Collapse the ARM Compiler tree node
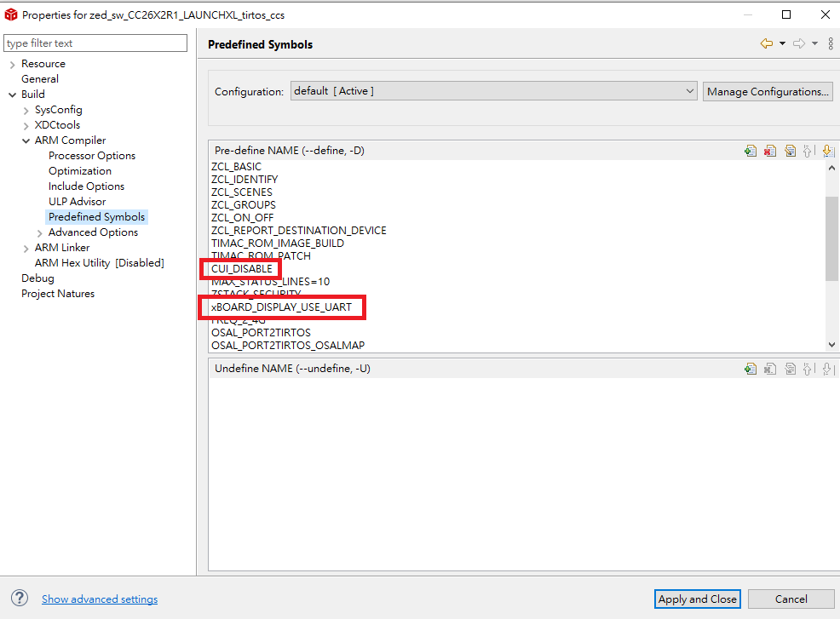Screen dimensions: 840x619 tap(26, 140)
